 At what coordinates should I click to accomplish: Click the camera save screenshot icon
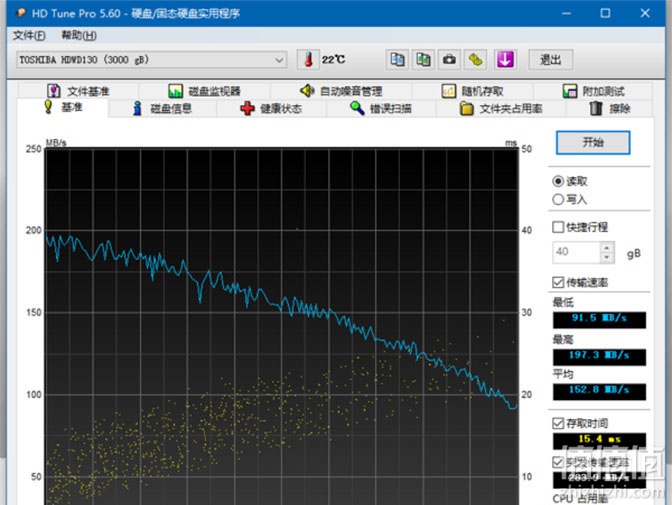(449, 60)
